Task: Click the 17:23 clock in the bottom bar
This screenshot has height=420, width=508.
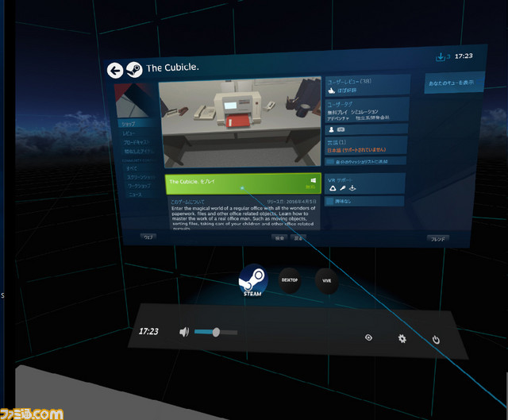Action: pos(148,331)
